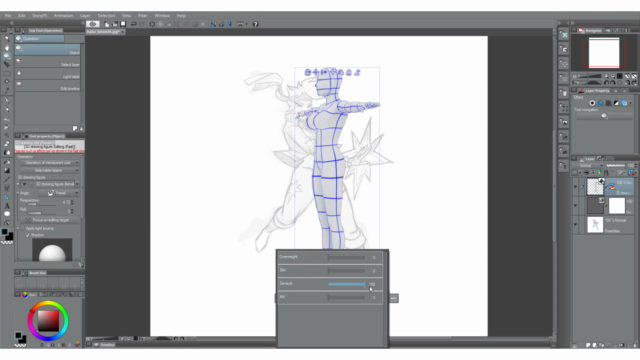Open the Layer menu

click(85, 16)
